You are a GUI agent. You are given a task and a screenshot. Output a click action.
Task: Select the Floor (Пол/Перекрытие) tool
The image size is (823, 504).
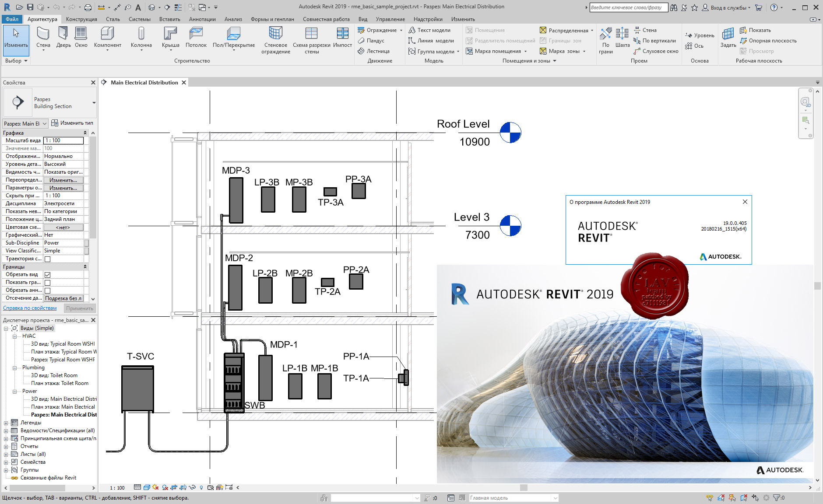click(233, 38)
